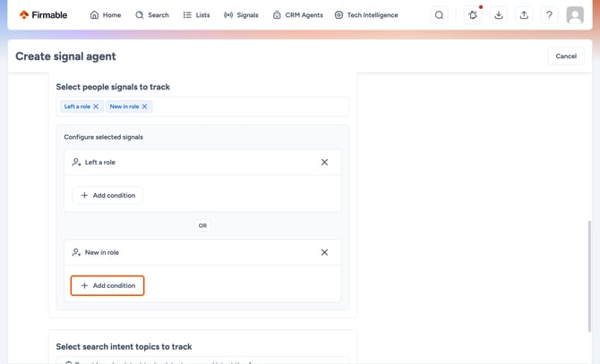Cancel creating the signal agent
This screenshot has width=600, height=364.
point(566,56)
